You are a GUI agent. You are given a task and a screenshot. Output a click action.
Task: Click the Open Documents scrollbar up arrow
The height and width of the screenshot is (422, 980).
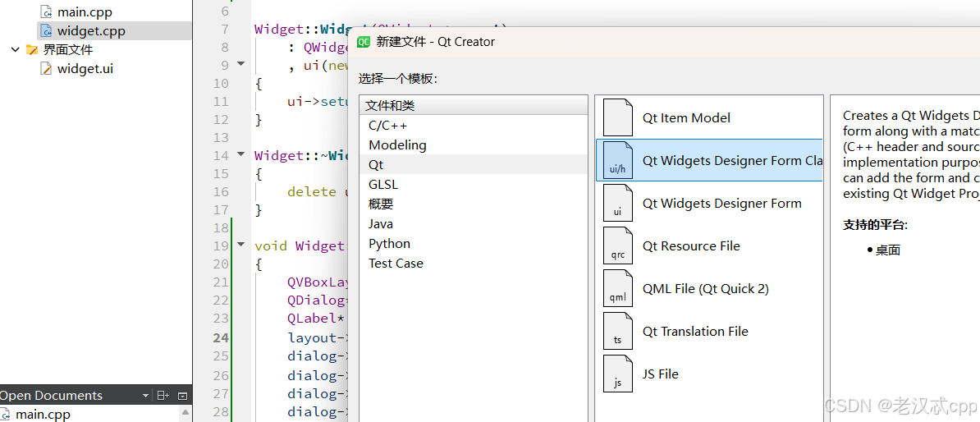tap(185, 413)
